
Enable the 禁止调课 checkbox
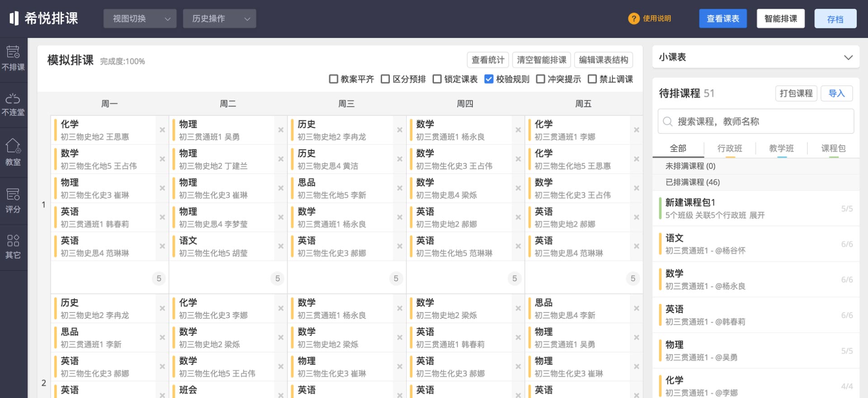point(592,79)
